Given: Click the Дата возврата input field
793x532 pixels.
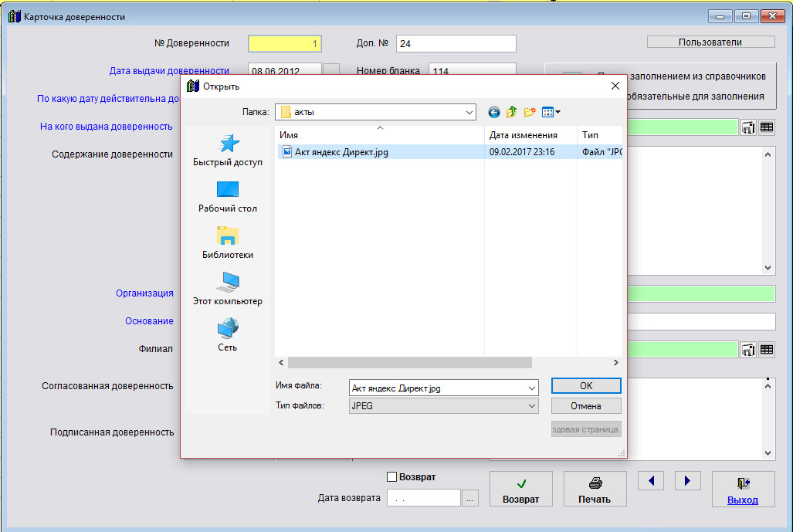Looking at the screenshot, I should tap(424, 498).
